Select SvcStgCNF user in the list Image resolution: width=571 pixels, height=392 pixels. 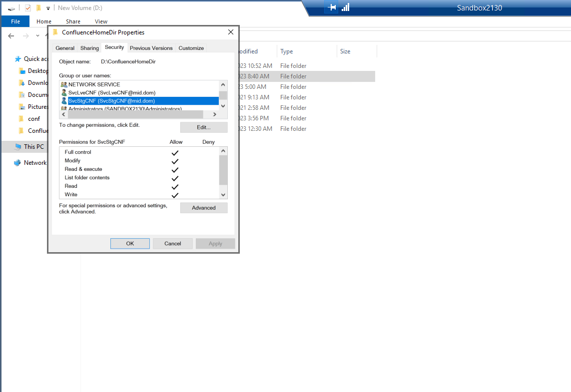(x=139, y=101)
